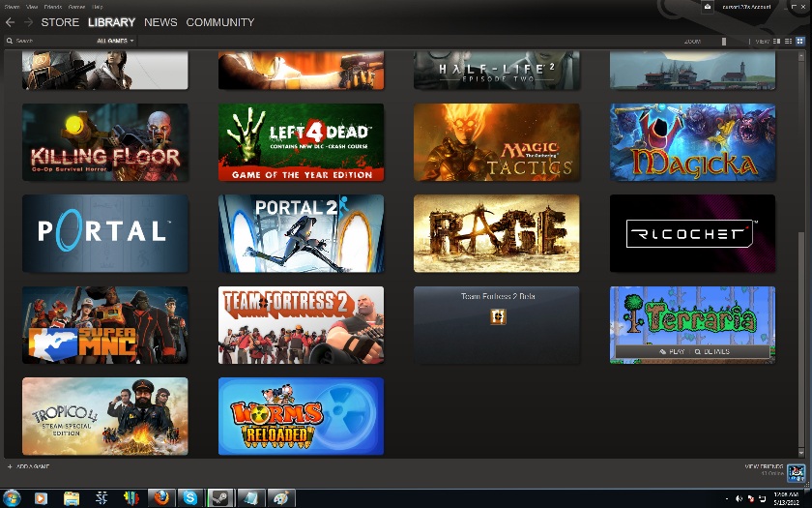Screen dimensions: 812x508
Task: Open the Friends menu
Action: [53, 7]
